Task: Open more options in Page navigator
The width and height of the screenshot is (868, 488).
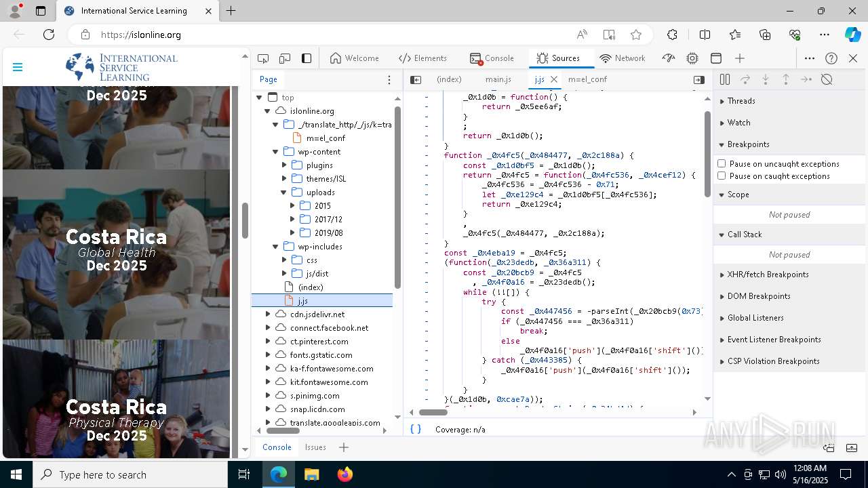Action: pos(389,80)
